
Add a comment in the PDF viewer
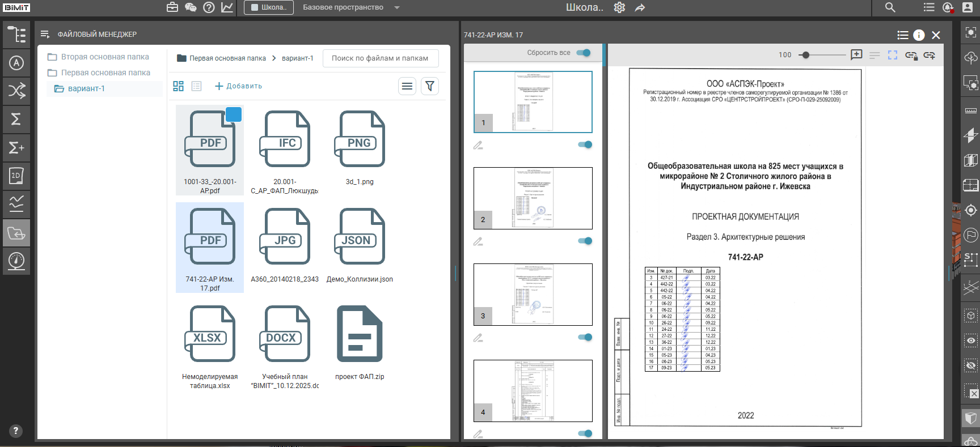[856, 55]
